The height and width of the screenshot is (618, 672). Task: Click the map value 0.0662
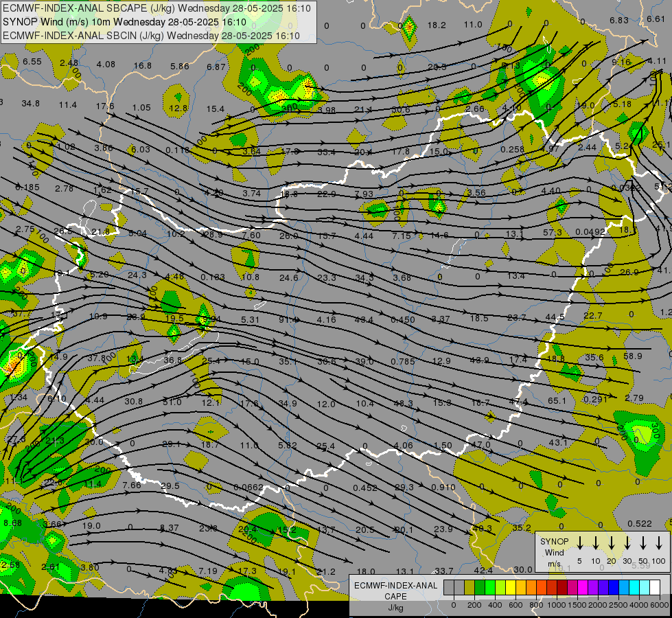[248, 488]
